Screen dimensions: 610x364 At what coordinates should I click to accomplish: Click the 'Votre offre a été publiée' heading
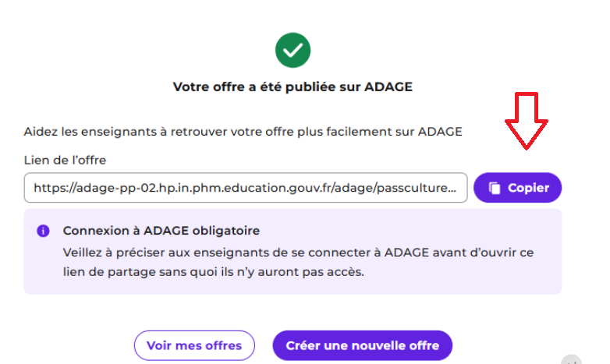pyautogui.click(x=293, y=87)
